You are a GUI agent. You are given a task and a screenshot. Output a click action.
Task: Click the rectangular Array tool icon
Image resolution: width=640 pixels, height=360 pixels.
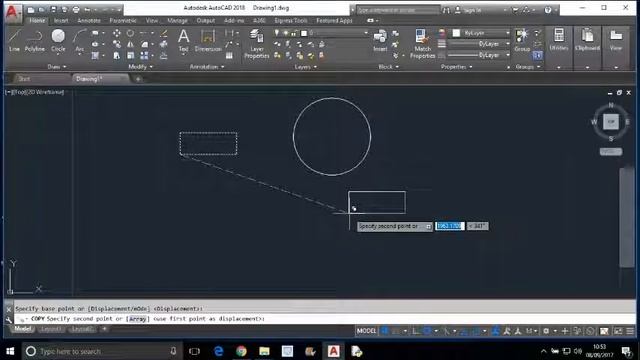coord(144,56)
